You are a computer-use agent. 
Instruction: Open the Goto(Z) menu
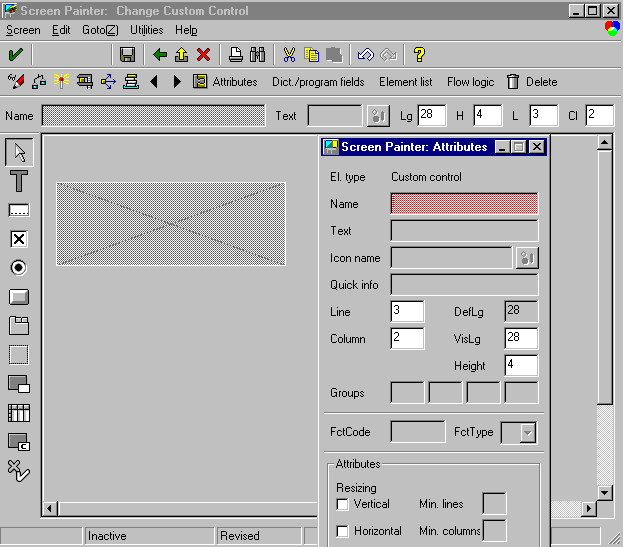pyautogui.click(x=100, y=30)
